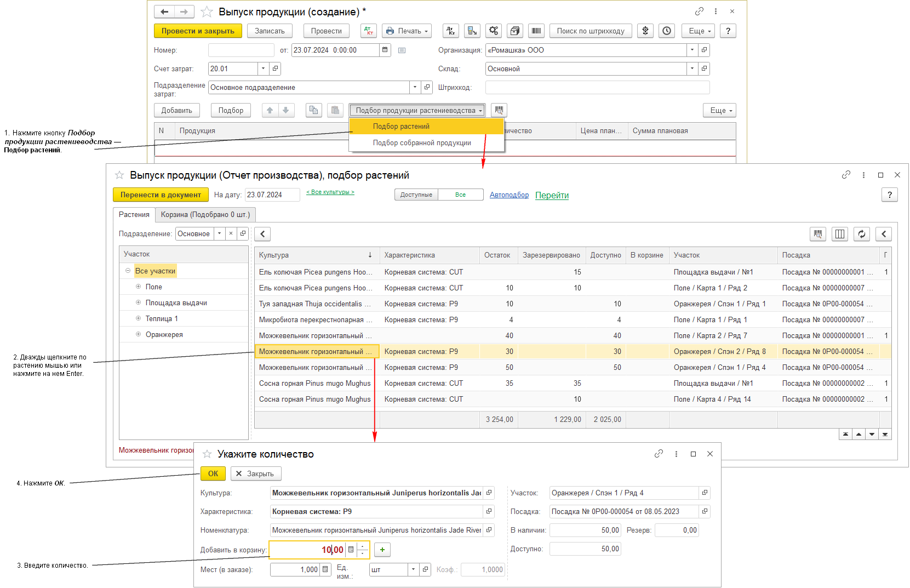Click the columns layout icon above plant table
The image size is (910, 588).
[x=839, y=234]
